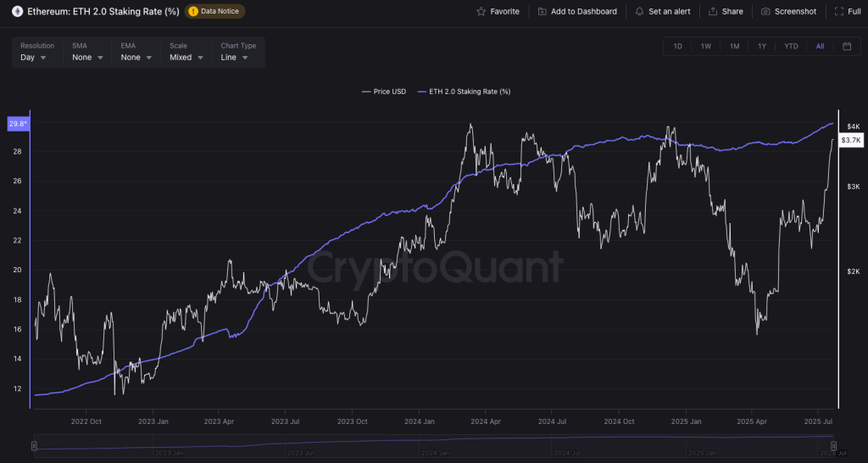Click the 29.8 staking rate axis label
The width and height of the screenshot is (868, 463).
pyautogui.click(x=17, y=124)
